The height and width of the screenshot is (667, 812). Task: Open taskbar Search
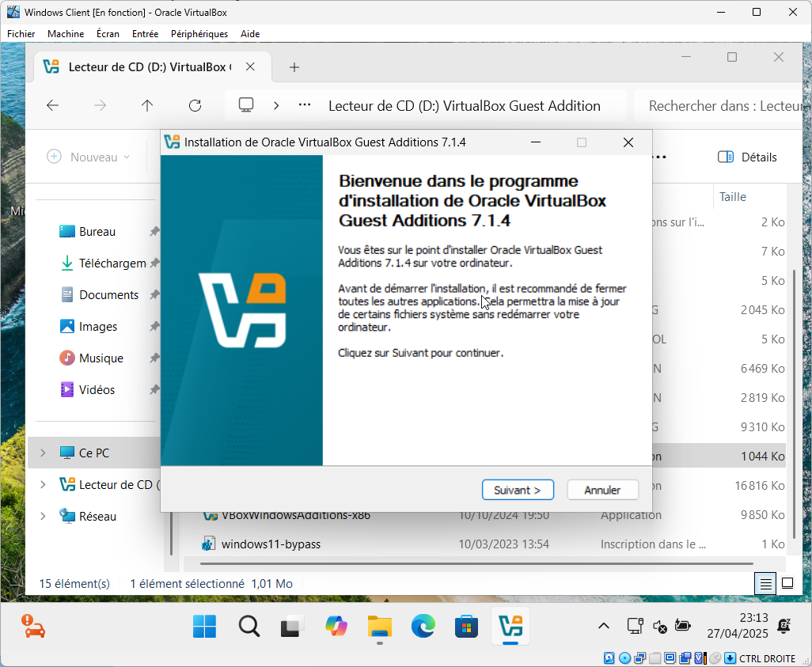point(249,627)
